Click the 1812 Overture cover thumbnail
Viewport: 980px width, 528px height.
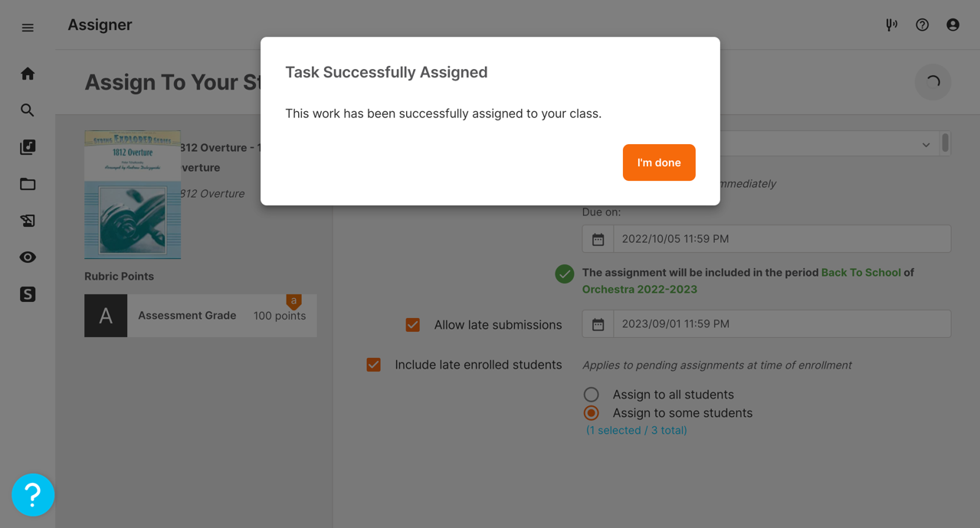click(x=133, y=195)
